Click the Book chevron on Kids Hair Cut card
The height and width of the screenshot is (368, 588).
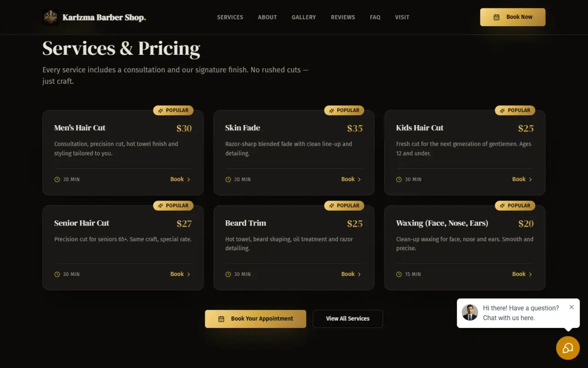[530, 179]
